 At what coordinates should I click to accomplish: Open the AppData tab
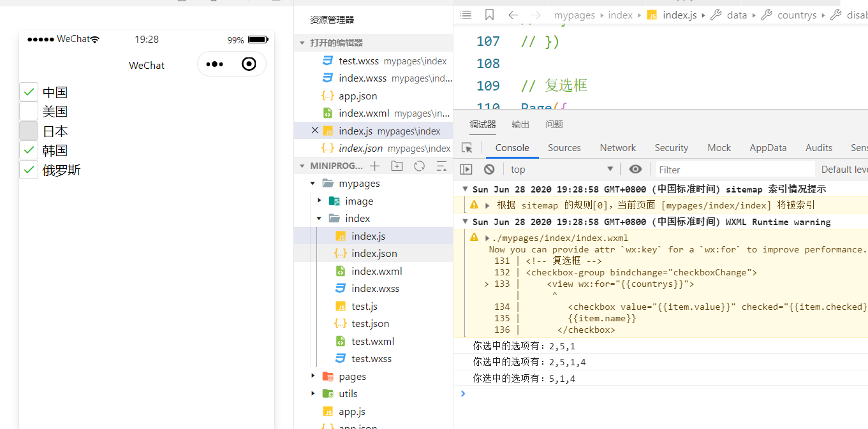[768, 148]
